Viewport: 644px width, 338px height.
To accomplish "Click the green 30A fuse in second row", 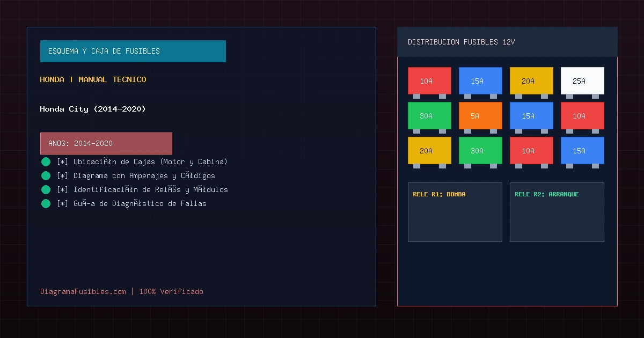I will pyautogui.click(x=429, y=116).
